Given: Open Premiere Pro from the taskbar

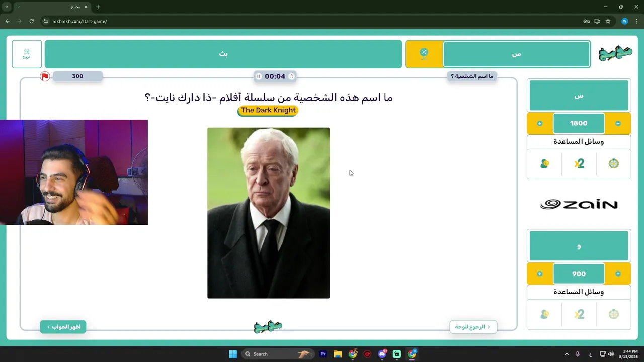Looking at the screenshot, I should pyautogui.click(x=323, y=354).
